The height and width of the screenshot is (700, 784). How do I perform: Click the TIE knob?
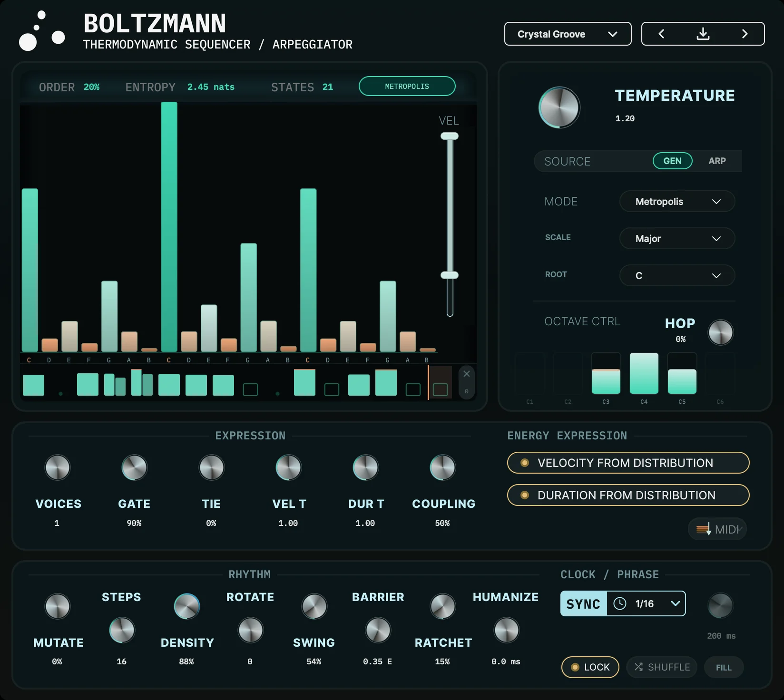(212, 467)
